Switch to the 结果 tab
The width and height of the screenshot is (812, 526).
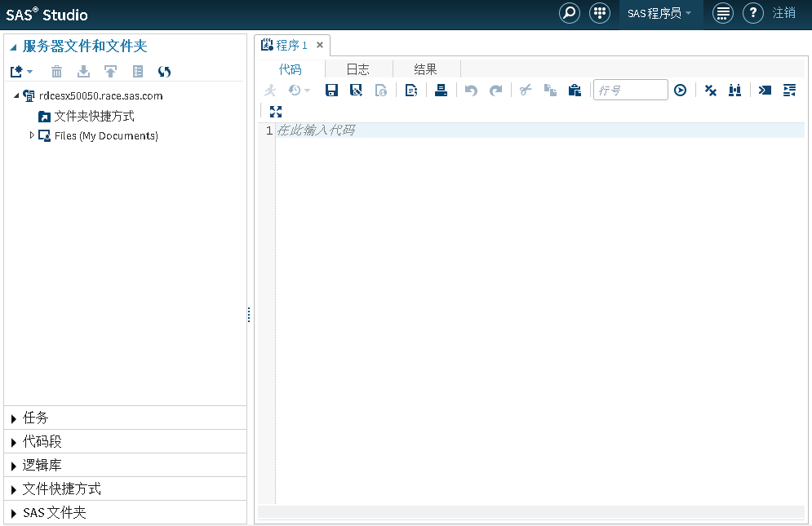(x=425, y=70)
